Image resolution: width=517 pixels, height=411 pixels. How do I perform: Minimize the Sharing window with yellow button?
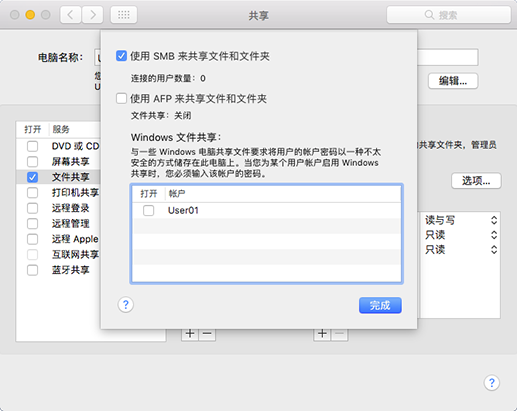point(30,15)
